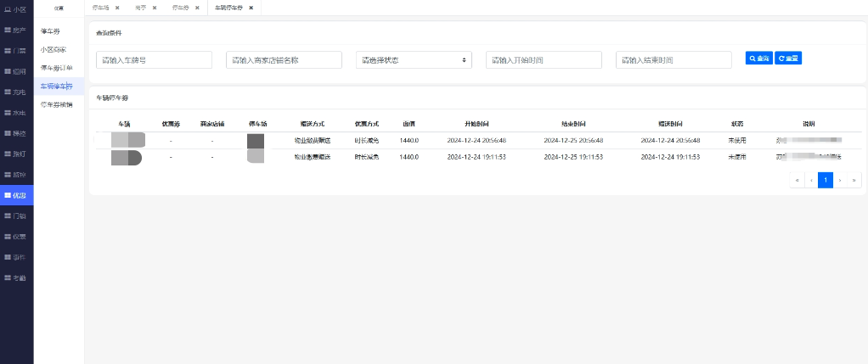Click the 重置 reset button

(x=788, y=59)
